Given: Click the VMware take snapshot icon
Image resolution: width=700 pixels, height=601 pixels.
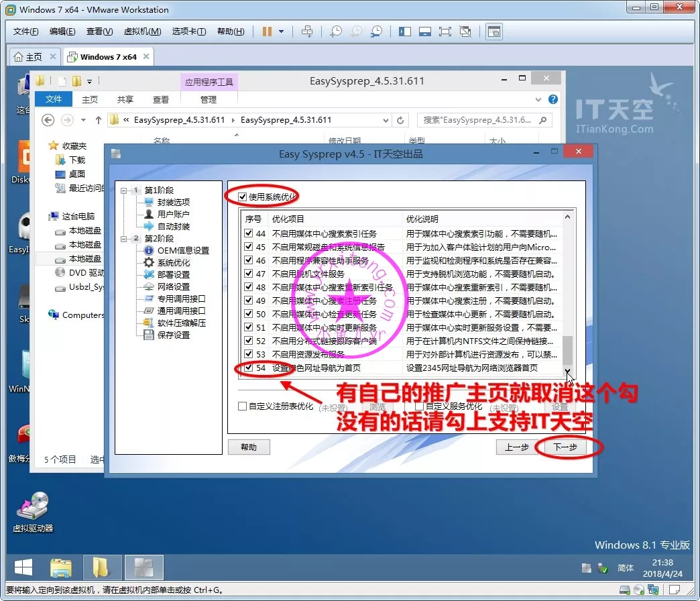Looking at the screenshot, I should pos(335,32).
